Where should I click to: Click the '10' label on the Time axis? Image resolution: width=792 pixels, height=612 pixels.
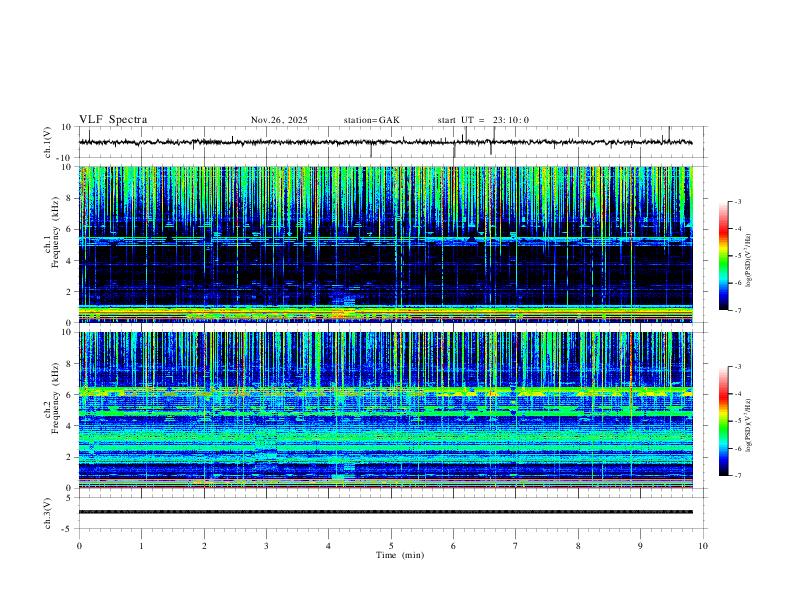703,546
